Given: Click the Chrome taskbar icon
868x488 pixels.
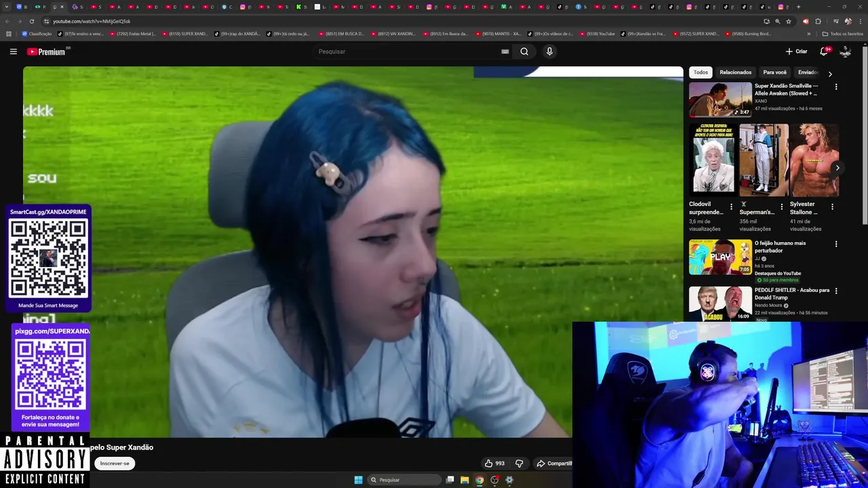Looking at the screenshot, I should pos(479,480).
